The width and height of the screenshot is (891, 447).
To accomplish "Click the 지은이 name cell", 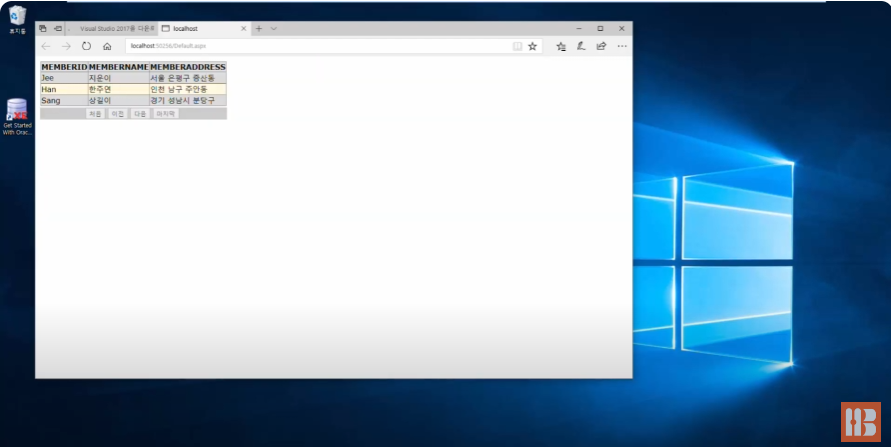I will tap(119, 78).
